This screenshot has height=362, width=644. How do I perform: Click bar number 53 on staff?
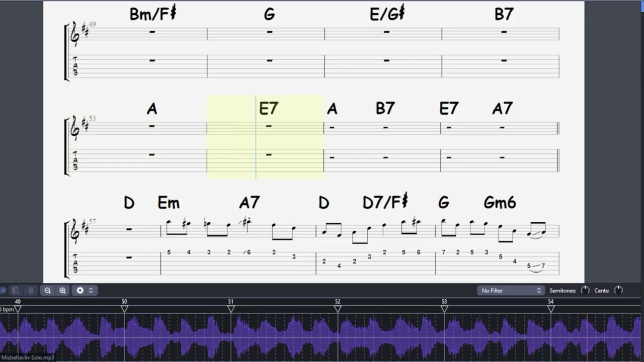pos(92,118)
